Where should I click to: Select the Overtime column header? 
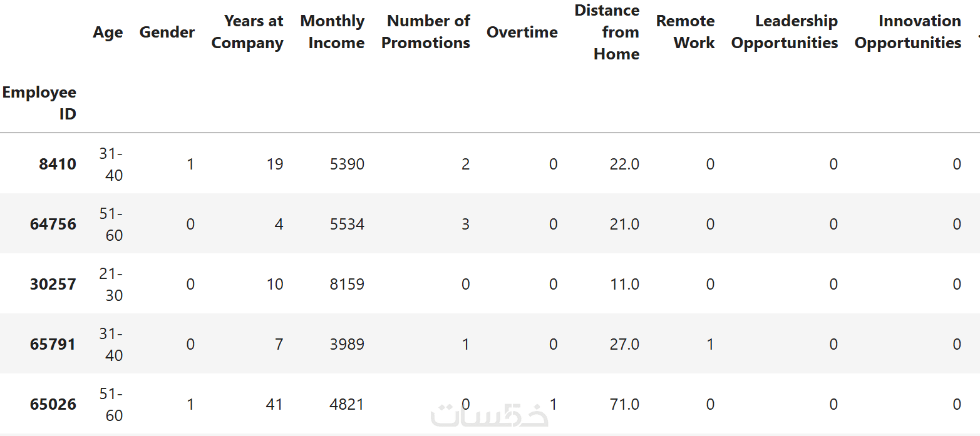(522, 33)
